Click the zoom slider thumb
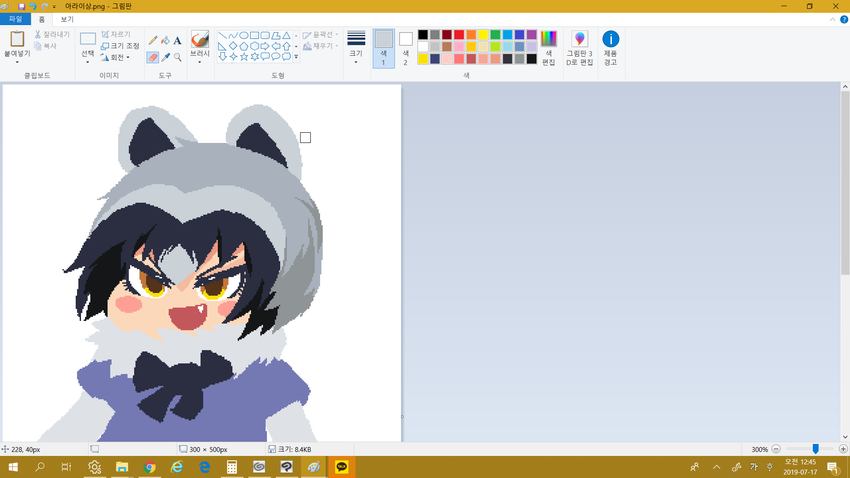 point(815,449)
